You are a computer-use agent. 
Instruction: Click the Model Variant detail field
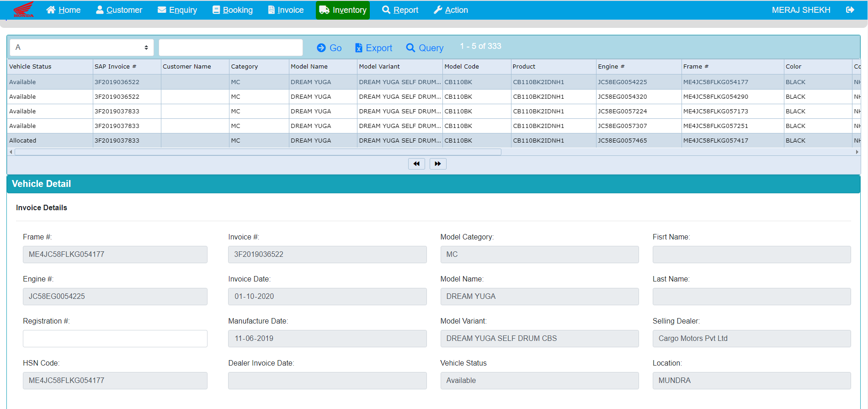[x=539, y=339]
